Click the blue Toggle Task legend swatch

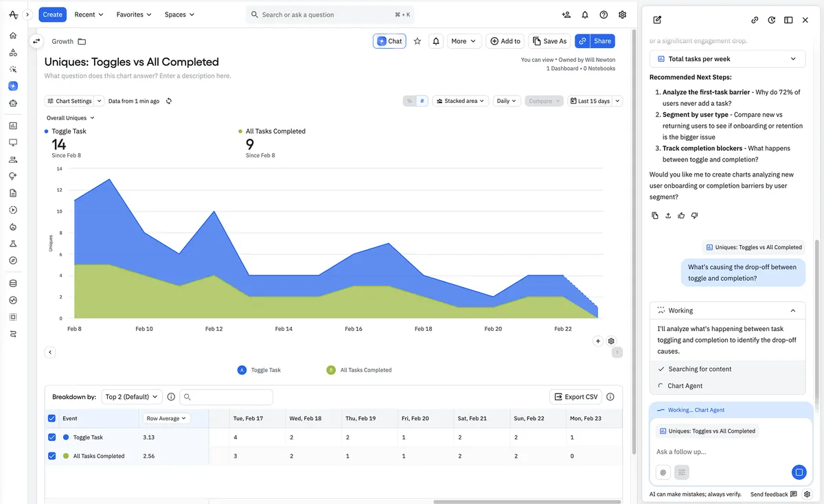[x=242, y=369]
